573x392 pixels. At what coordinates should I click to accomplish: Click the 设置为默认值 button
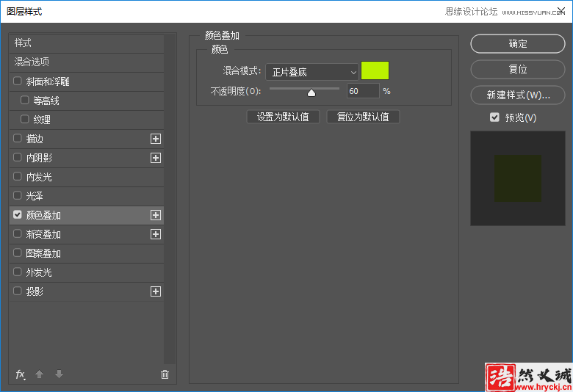(x=283, y=117)
